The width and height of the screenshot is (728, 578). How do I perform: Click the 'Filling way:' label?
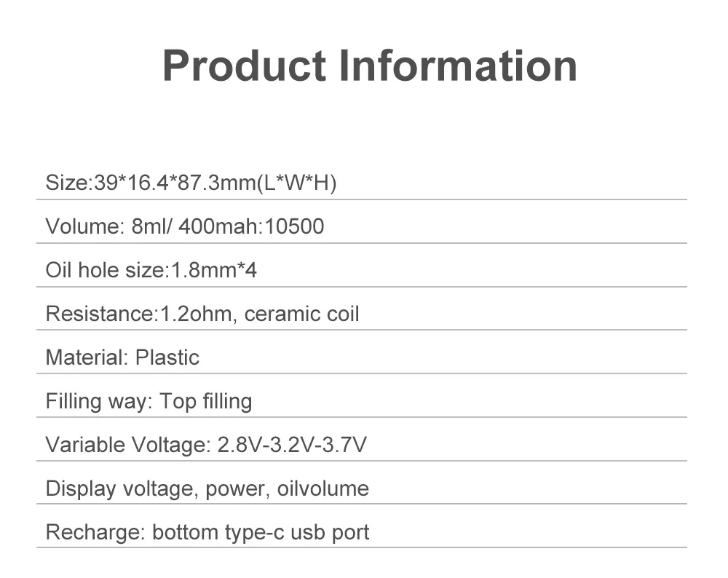[98, 401]
